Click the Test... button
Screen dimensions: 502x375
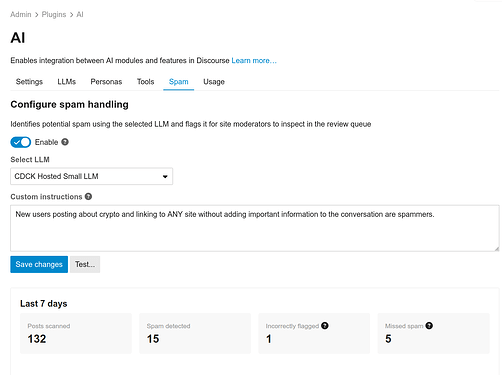pyautogui.click(x=85, y=264)
